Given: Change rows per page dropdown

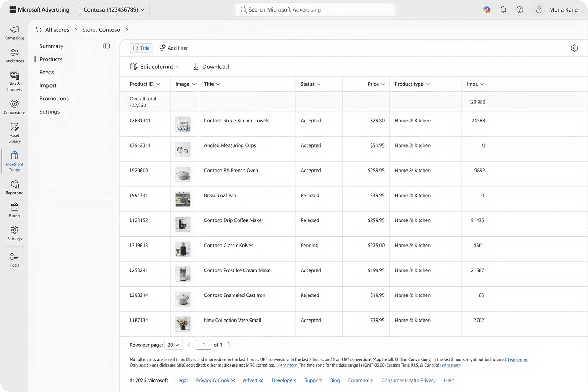Looking at the screenshot, I should [173, 345].
